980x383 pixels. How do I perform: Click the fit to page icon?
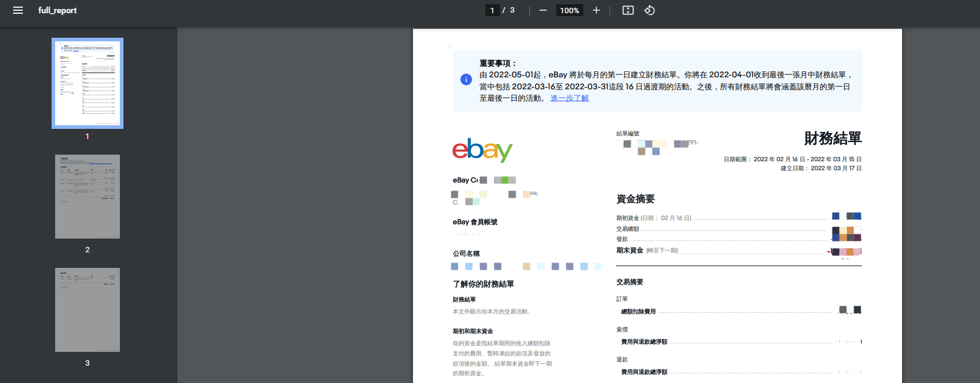click(x=628, y=10)
